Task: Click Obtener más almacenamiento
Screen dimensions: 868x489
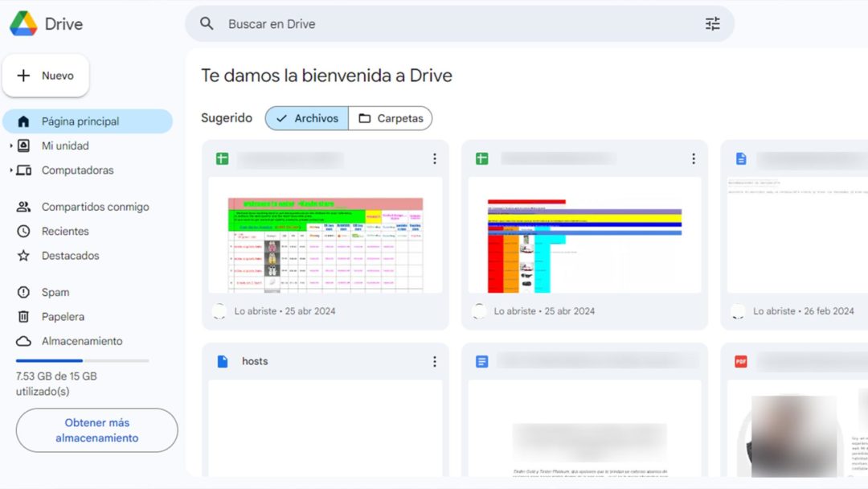Action: click(96, 430)
